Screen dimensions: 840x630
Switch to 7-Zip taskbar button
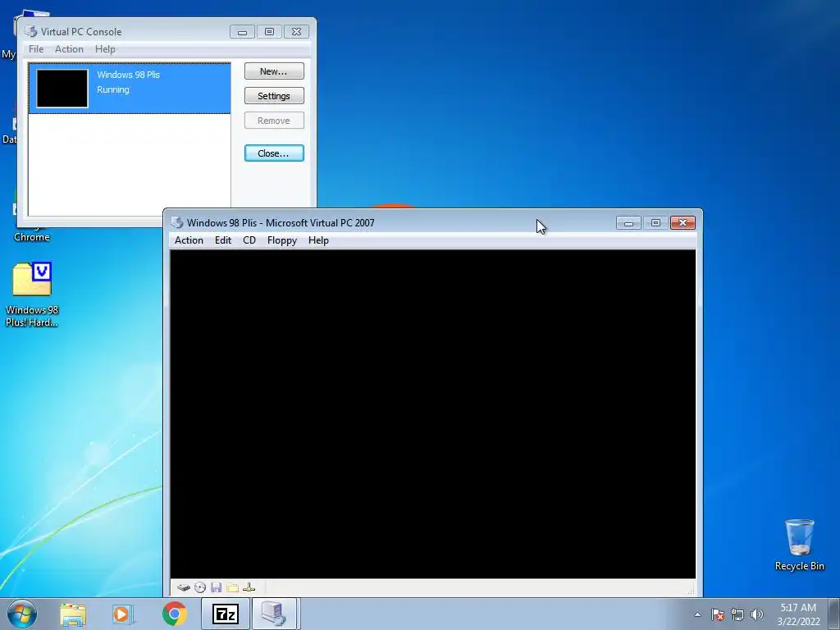pyautogui.click(x=225, y=614)
